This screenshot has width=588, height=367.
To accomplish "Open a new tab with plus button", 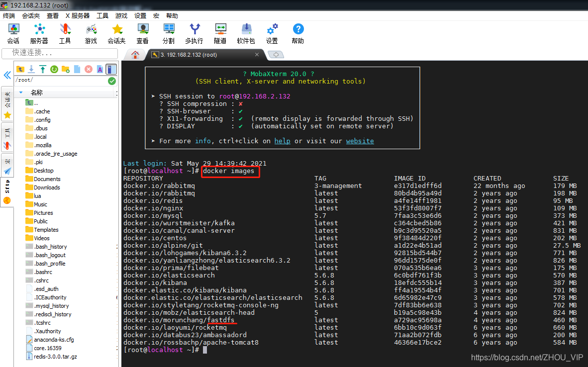I will [276, 55].
